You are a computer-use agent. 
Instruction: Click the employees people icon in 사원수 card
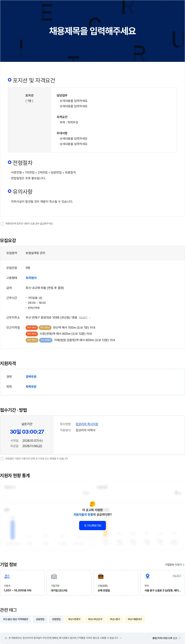coord(7,576)
